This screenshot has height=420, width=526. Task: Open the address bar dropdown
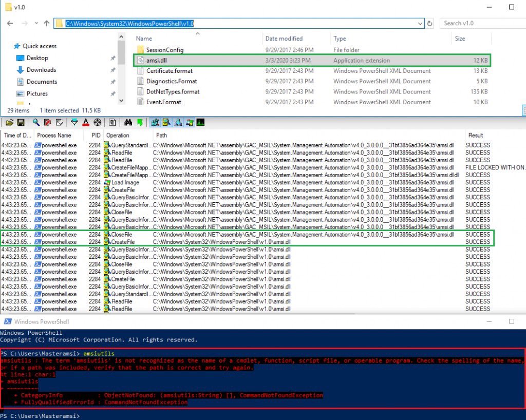coord(420,23)
